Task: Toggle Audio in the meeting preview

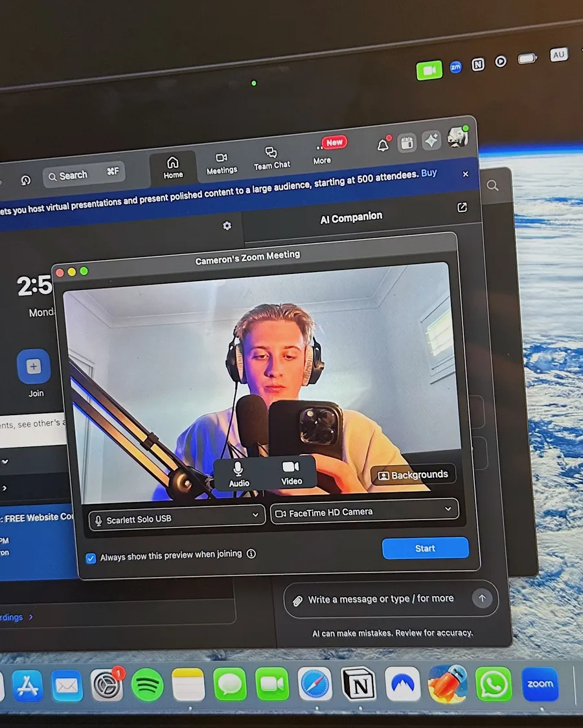Action: tap(239, 475)
